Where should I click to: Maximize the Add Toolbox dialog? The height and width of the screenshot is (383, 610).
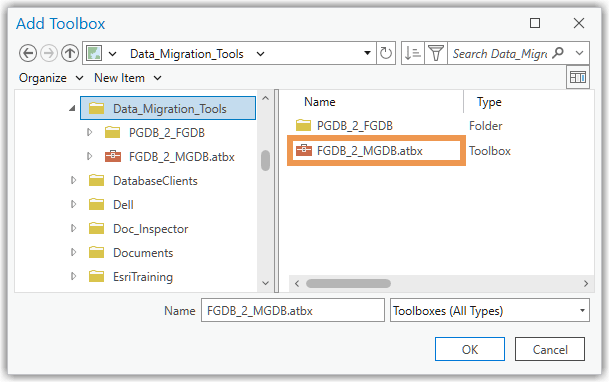click(x=535, y=23)
